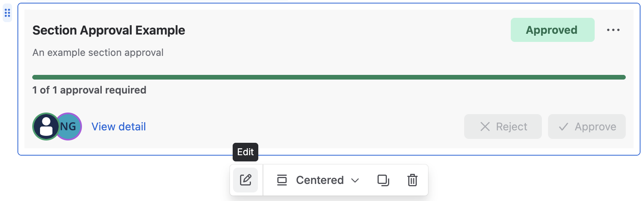This screenshot has width=644, height=201.
Task: Click the Section Approval Example title
Action: [x=109, y=30]
